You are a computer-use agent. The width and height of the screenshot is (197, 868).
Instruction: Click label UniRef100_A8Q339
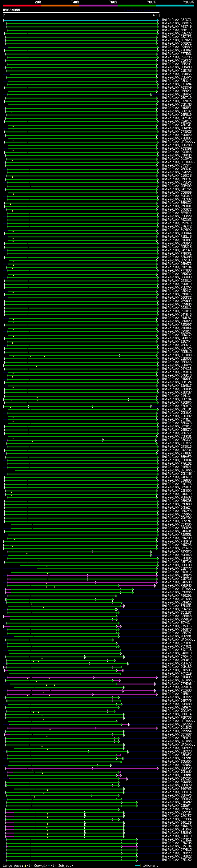point(177,440)
